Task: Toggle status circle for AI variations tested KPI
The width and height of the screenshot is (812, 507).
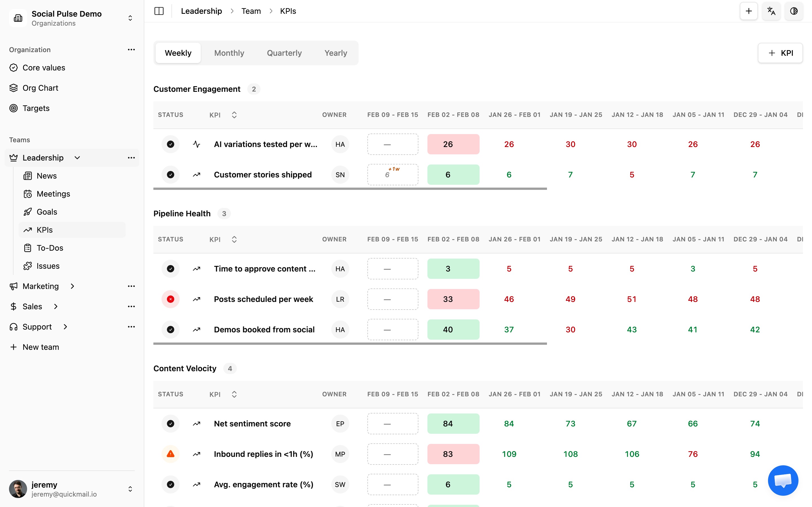Action: click(x=171, y=144)
